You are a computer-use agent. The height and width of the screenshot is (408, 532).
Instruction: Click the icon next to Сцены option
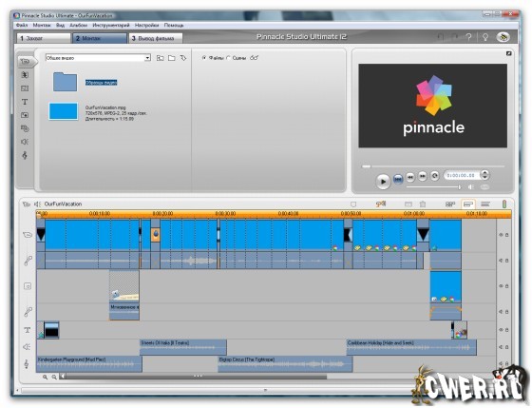pyautogui.click(x=255, y=58)
